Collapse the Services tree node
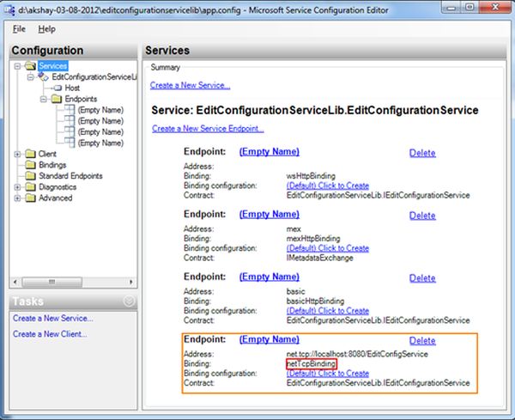 (x=17, y=66)
